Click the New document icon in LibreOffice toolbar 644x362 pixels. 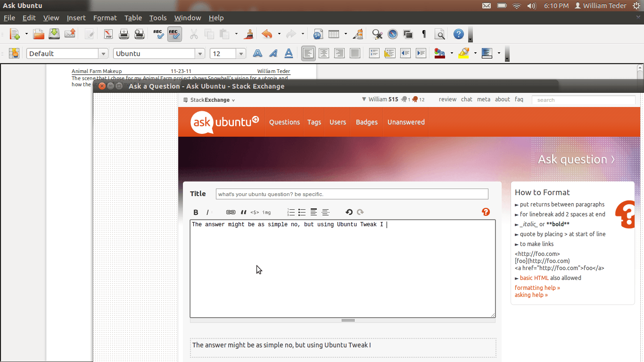click(15, 34)
